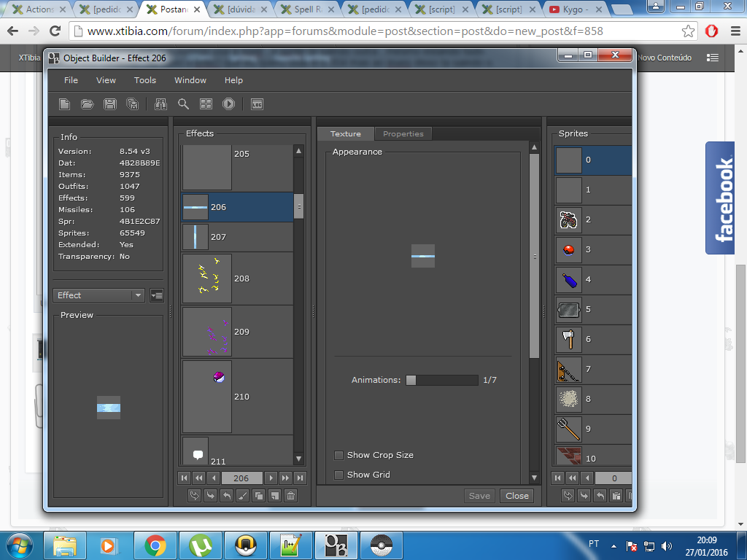This screenshot has height=560, width=747.
Task: Go to first effect navigation button
Action: (185, 478)
